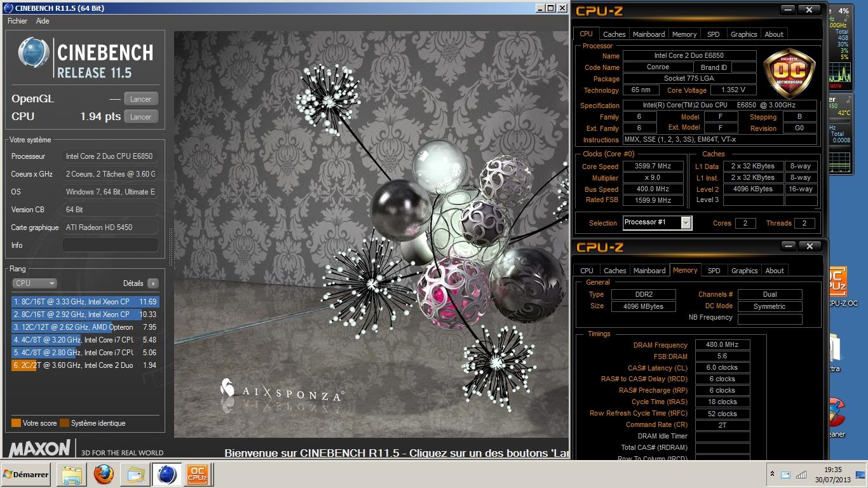Click the panel splitter grip beside render

[x=170, y=247]
